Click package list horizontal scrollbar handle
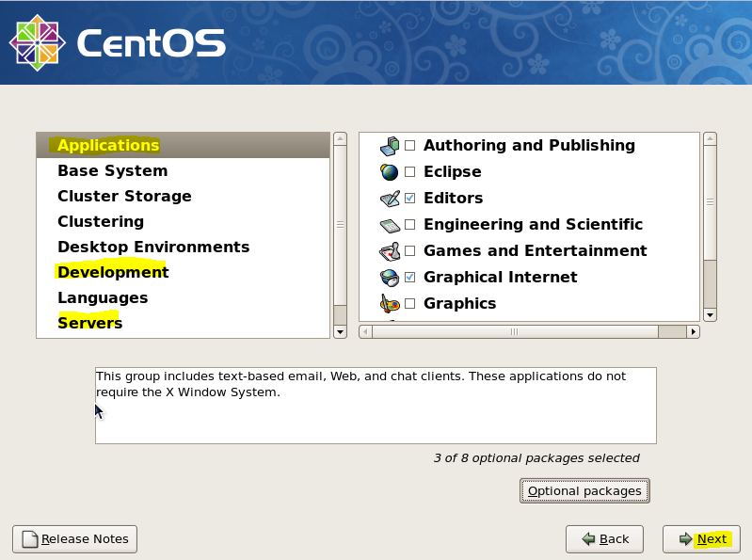The height and width of the screenshot is (560, 752). tap(515, 332)
